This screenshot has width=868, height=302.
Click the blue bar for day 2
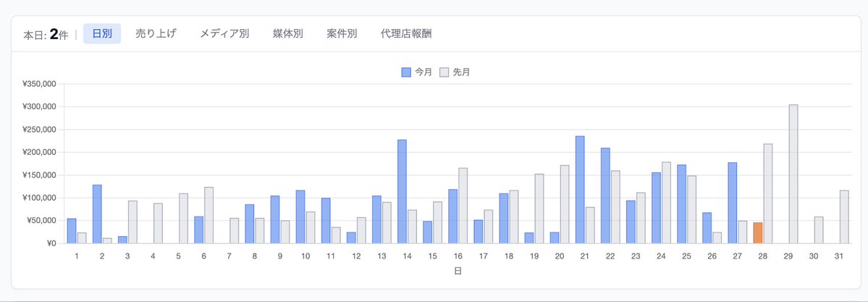97,214
